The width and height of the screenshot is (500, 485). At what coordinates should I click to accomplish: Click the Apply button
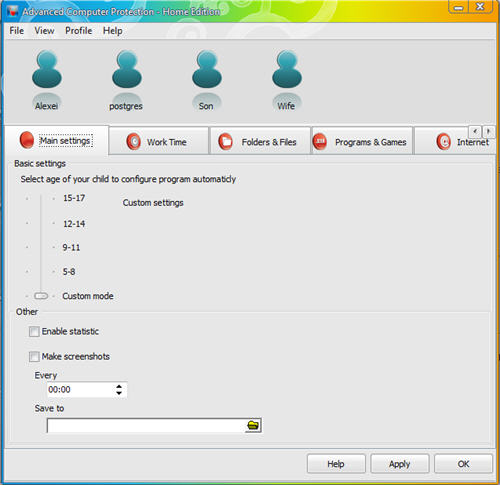point(399,464)
